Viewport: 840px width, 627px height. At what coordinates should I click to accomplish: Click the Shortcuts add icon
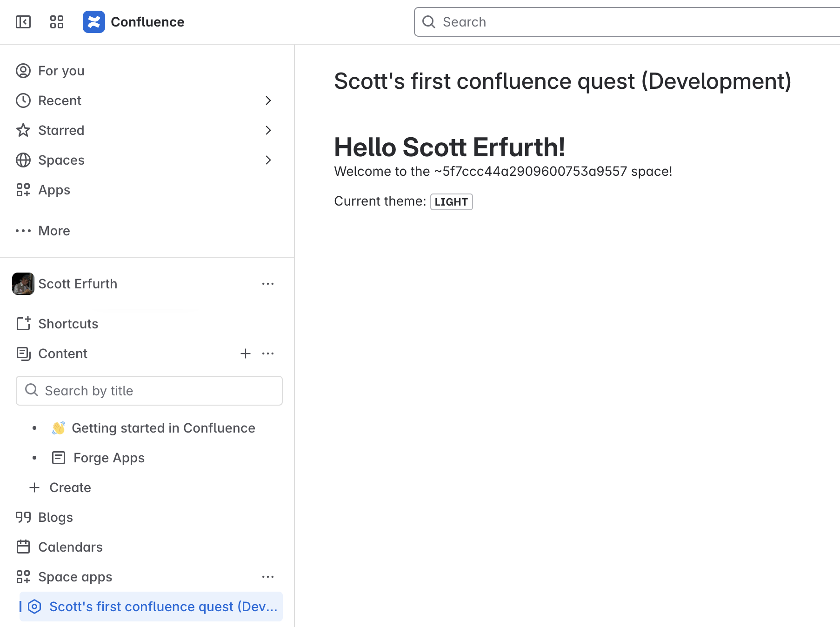pyautogui.click(x=23, y=324)
